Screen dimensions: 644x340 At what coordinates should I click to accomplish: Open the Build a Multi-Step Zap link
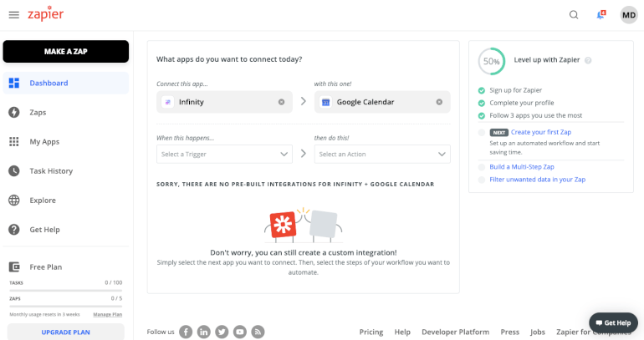point(522,167)
